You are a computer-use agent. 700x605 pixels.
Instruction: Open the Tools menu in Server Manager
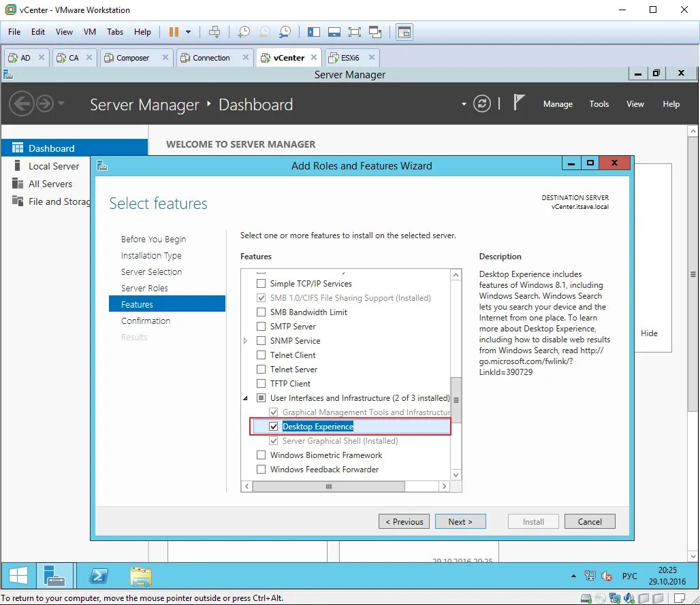(599, 104)
